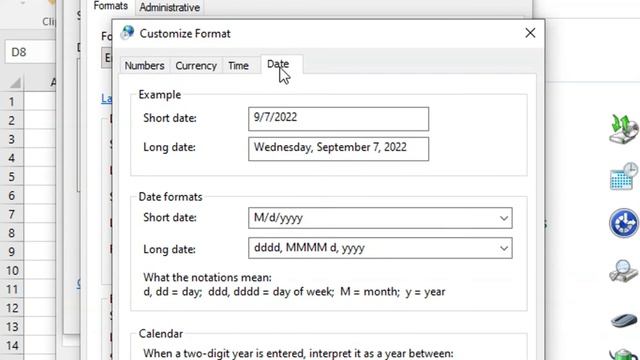The width and height of the screenshot is (640, 360).
Task: Select Excel row 1 header
Action: 12,101
